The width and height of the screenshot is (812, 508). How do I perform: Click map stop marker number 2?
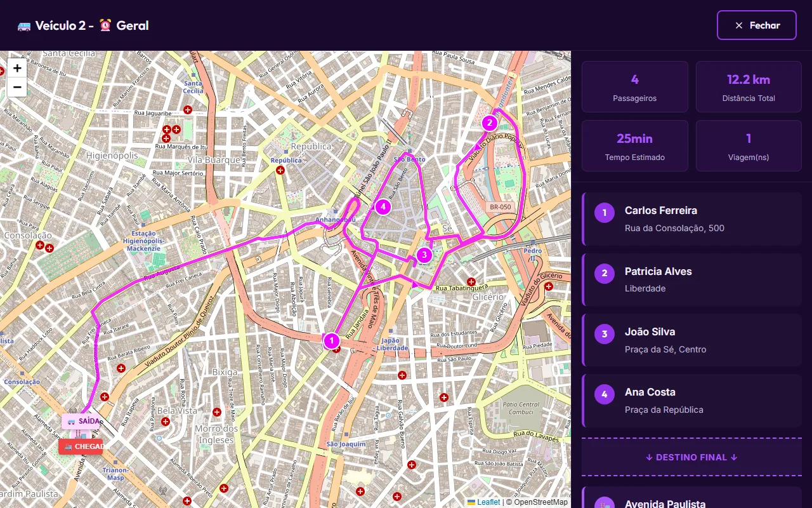(489, 123)
